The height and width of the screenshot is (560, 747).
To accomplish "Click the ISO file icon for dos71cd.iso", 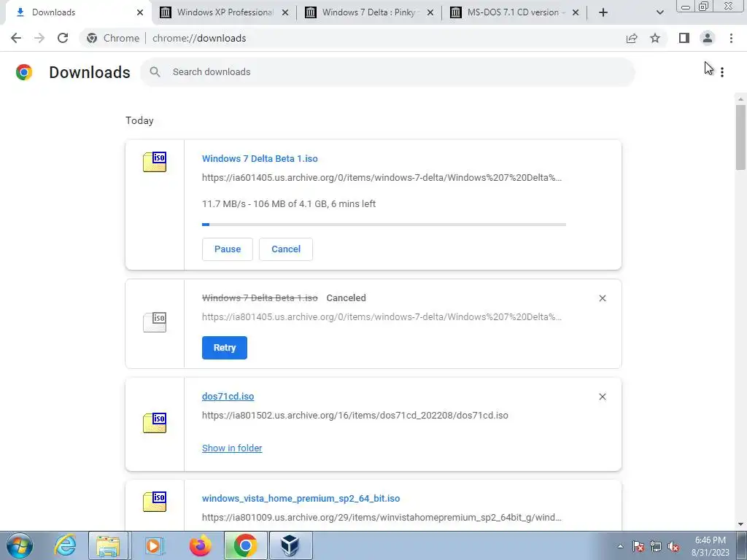I will 155,422.
